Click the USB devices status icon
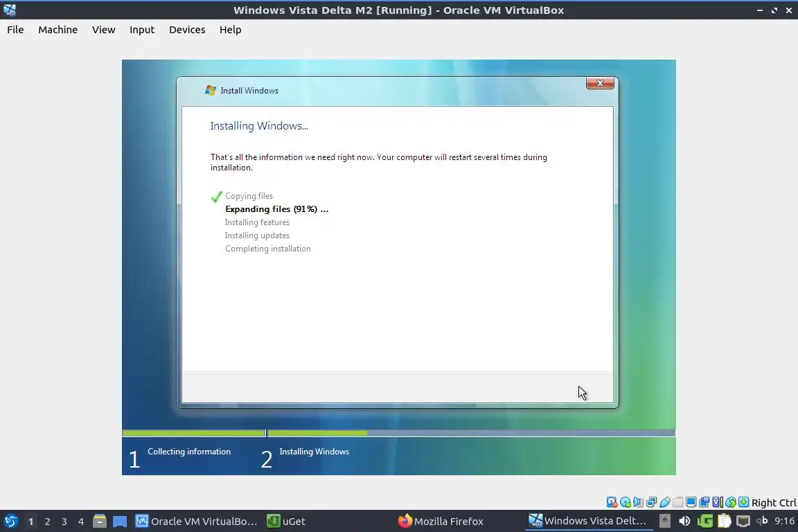 [665, 502]
